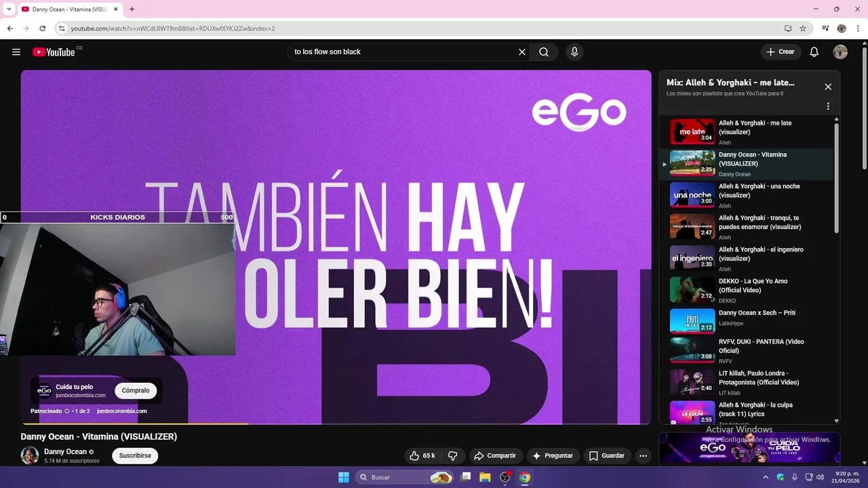Open the taskbar volume control
The width and height of the screenshot is (868, 488).
pyautogui.click(x=820, y=477)
